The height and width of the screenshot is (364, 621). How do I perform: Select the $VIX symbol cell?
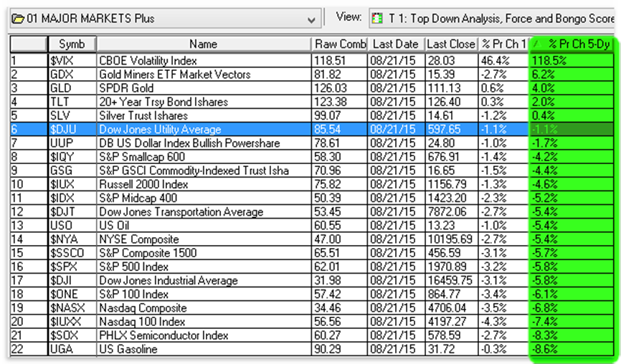pos(72,60)
